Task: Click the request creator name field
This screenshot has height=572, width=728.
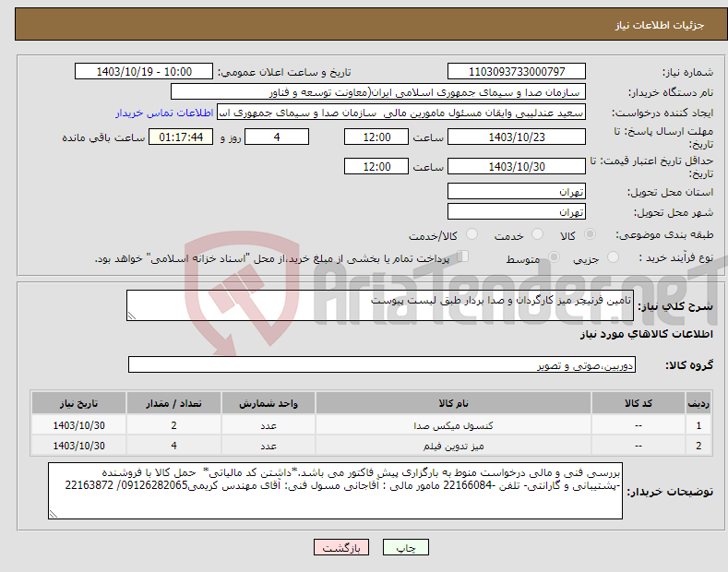Action: point(401,113)
